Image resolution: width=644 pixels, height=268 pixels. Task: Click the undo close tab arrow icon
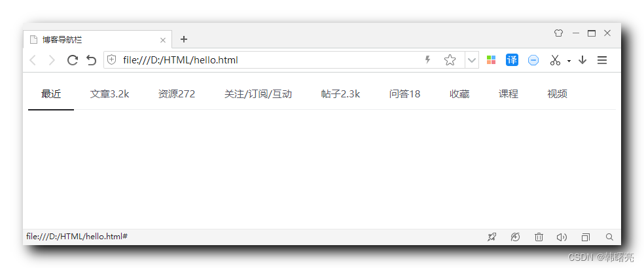click(91, 60)
